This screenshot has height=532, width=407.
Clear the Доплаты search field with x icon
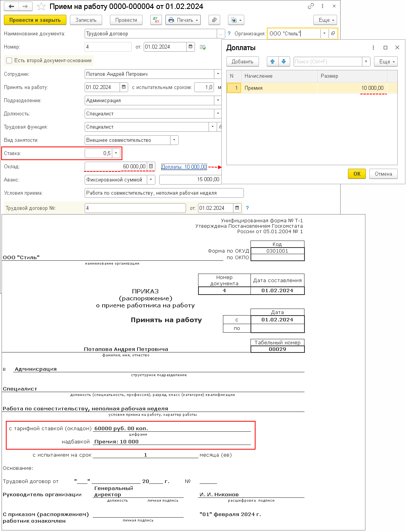tap(366, 61)
